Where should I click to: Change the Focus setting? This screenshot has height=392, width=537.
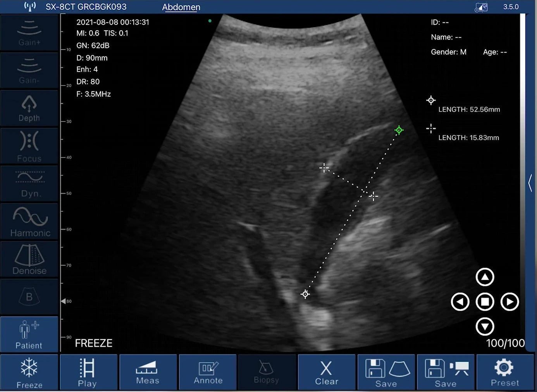[x=29, y=146]
